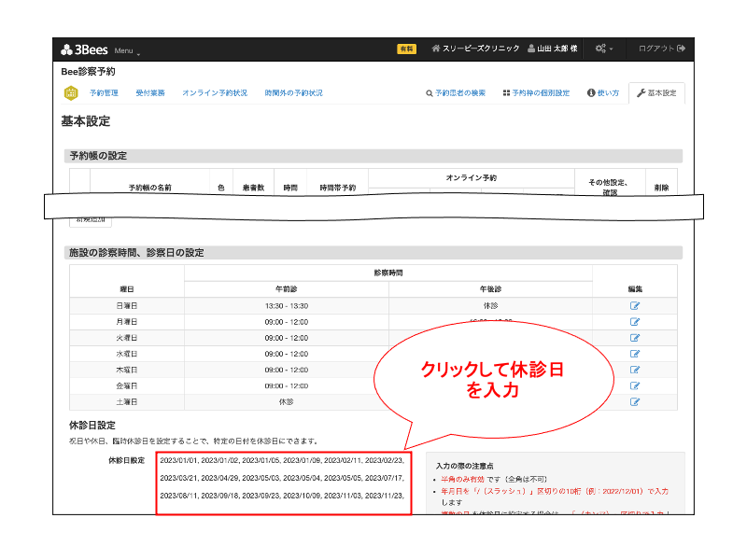This screenshot has width=747, height=560.
Task: Open the Menu dropdown in header
Action: pyautogui.click(x=127, y=51)
